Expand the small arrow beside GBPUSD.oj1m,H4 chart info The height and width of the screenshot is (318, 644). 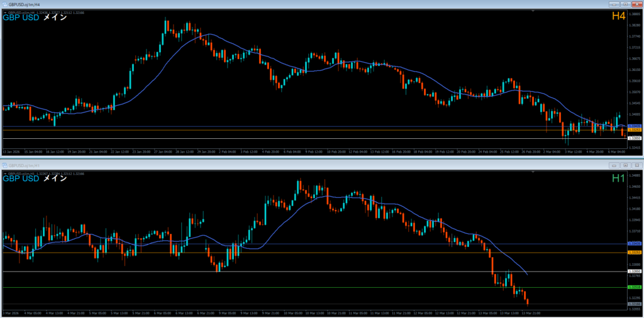tap(5, 12)
